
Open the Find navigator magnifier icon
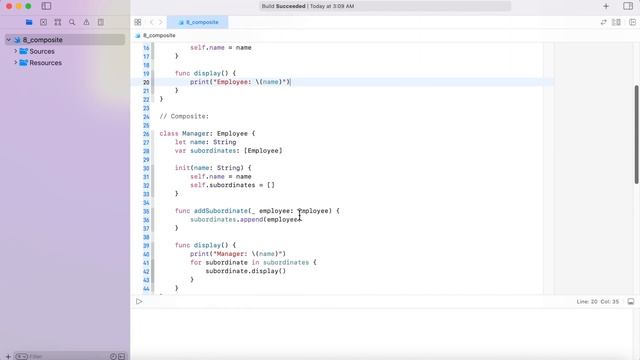(x=72, y=22)
